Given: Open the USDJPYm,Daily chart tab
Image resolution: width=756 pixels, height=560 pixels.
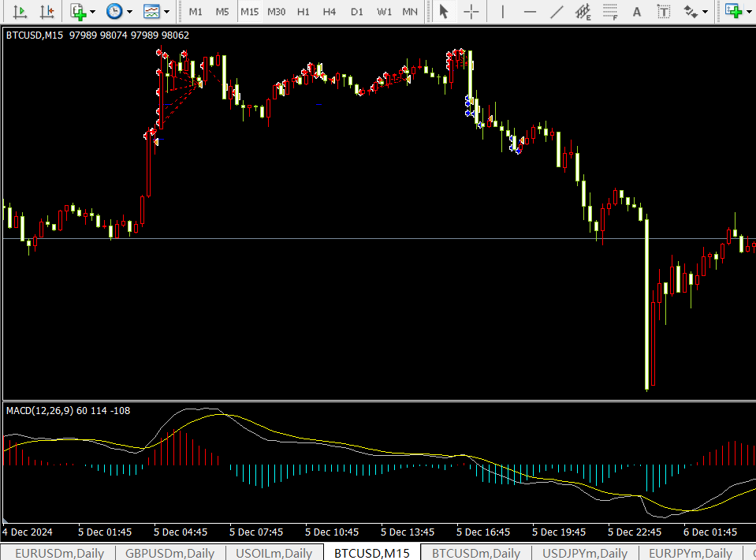Looking at the screenshot, I should pyautogui.click(x=585, y=553).
